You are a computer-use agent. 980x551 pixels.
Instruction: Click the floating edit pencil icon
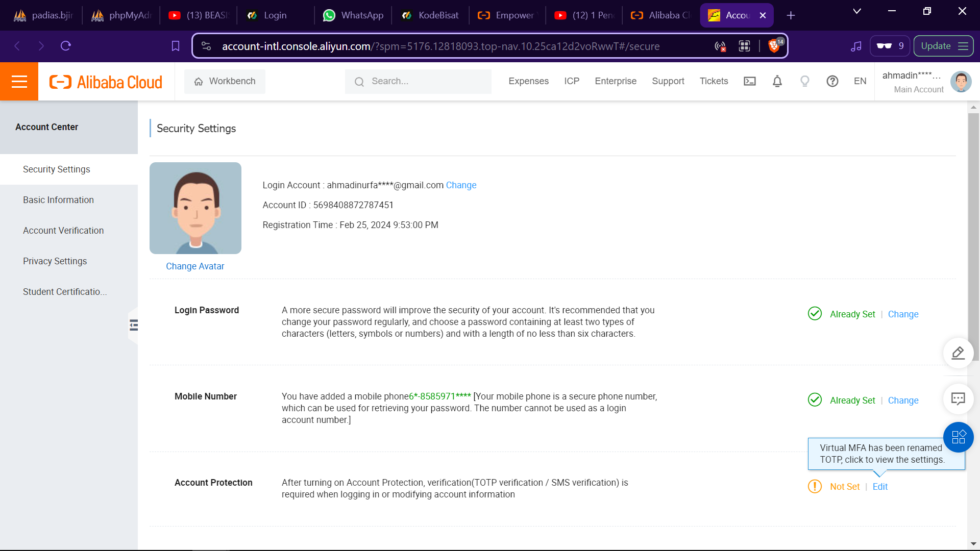click(958, 353)
